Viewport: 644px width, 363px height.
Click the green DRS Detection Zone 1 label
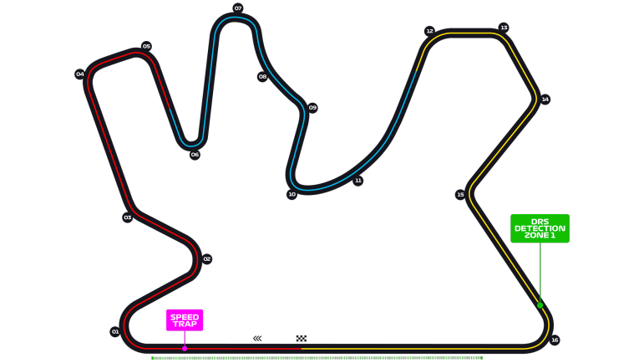(540, 228)
